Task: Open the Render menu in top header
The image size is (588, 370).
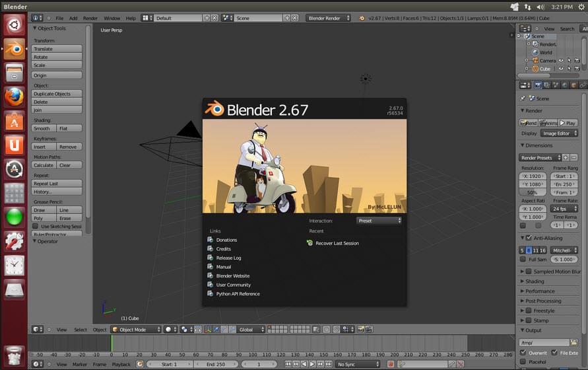Action: coord(90,18)
